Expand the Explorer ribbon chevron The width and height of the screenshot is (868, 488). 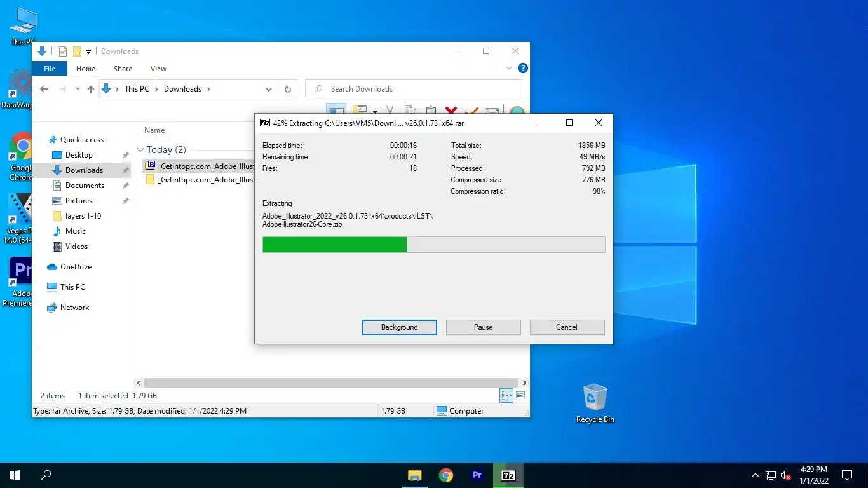(x=509, y=68)
